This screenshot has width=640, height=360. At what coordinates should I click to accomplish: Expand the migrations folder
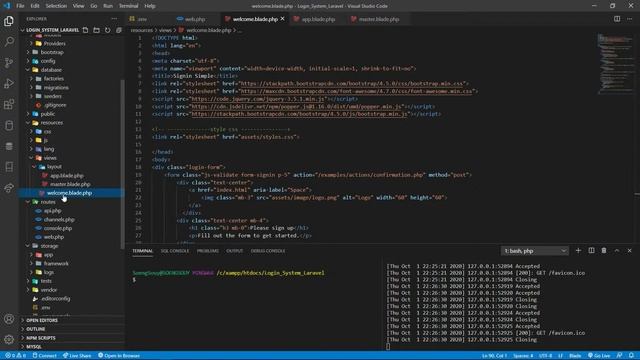point(56,87)
